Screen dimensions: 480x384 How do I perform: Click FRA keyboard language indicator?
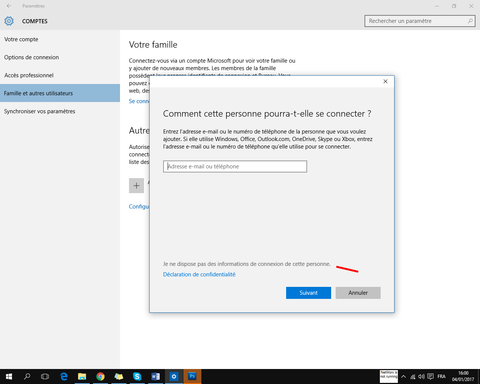click(x=441, y=376)
